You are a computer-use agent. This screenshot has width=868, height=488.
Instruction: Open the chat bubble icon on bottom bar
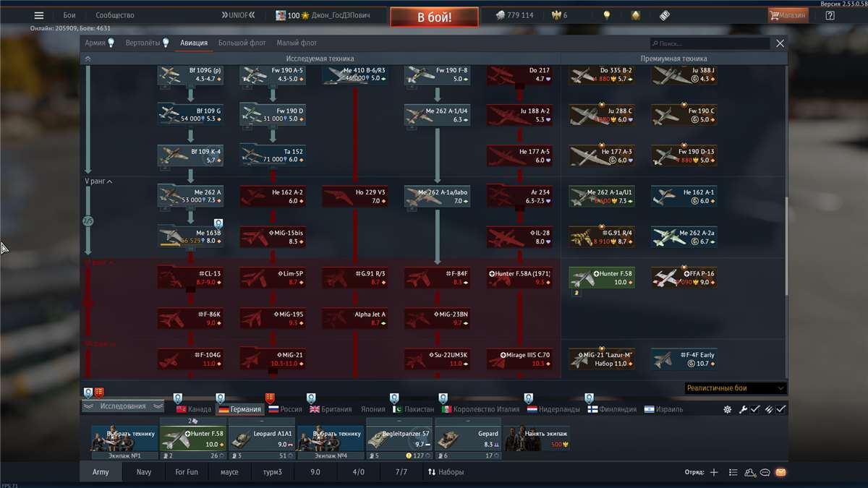click(x=764, y=472)
